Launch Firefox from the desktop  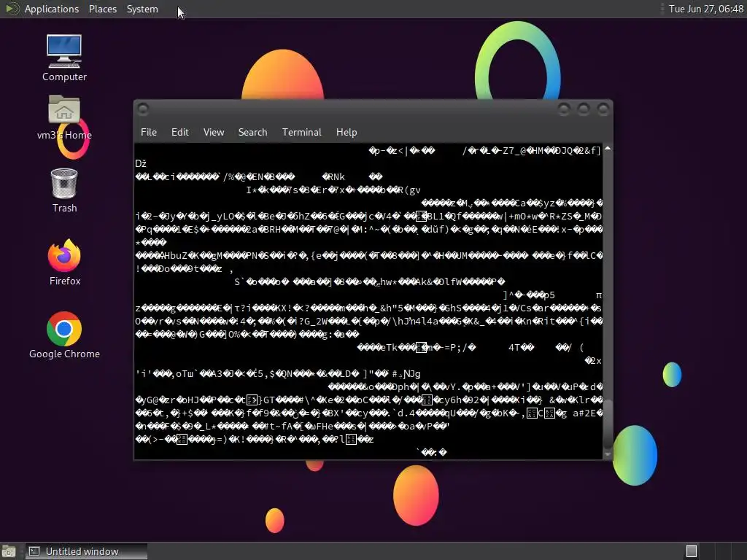pyautogui.click(x=64, y=262)
